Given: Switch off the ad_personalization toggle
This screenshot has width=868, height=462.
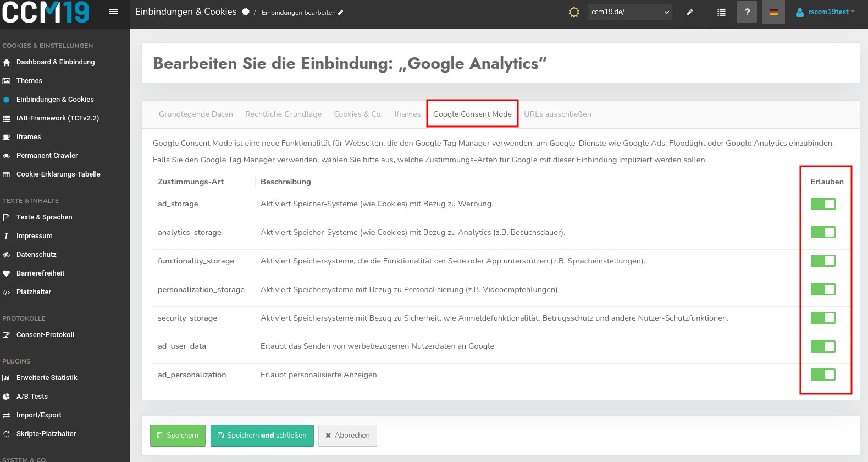Looking at the screenshot, I should 822,375.
